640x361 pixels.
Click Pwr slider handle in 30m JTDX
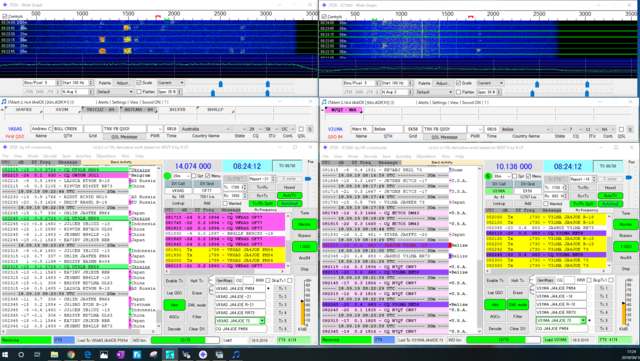coord(629,178)
